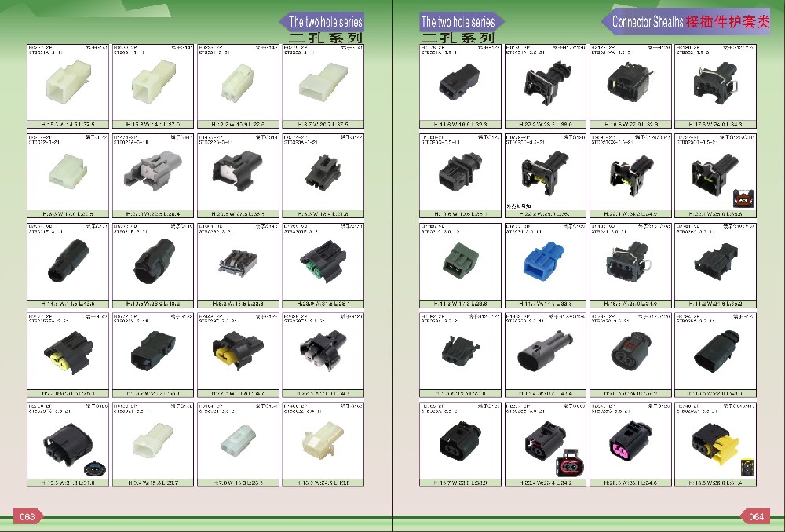Select the dark green connector photo

461,259
